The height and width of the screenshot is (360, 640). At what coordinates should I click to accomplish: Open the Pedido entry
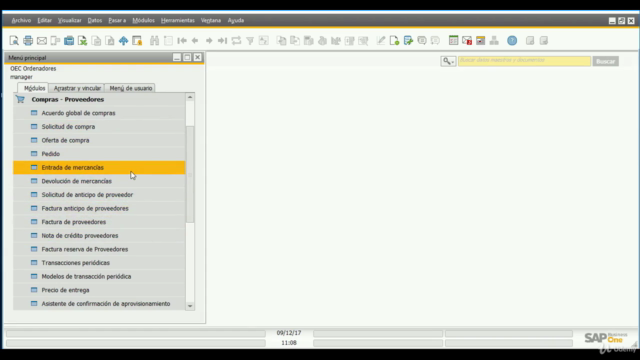tap(99, 154)
